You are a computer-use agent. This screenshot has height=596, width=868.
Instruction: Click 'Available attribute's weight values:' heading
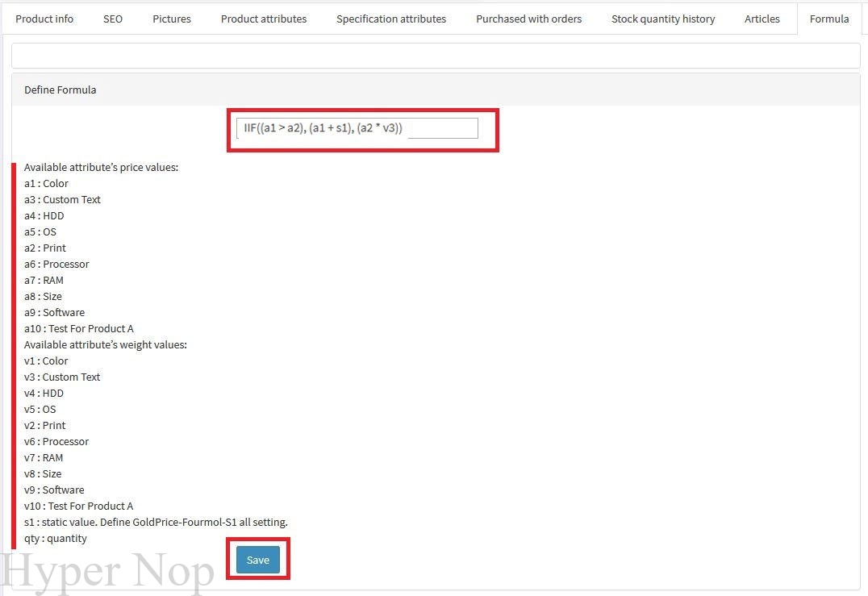(106, 344)
